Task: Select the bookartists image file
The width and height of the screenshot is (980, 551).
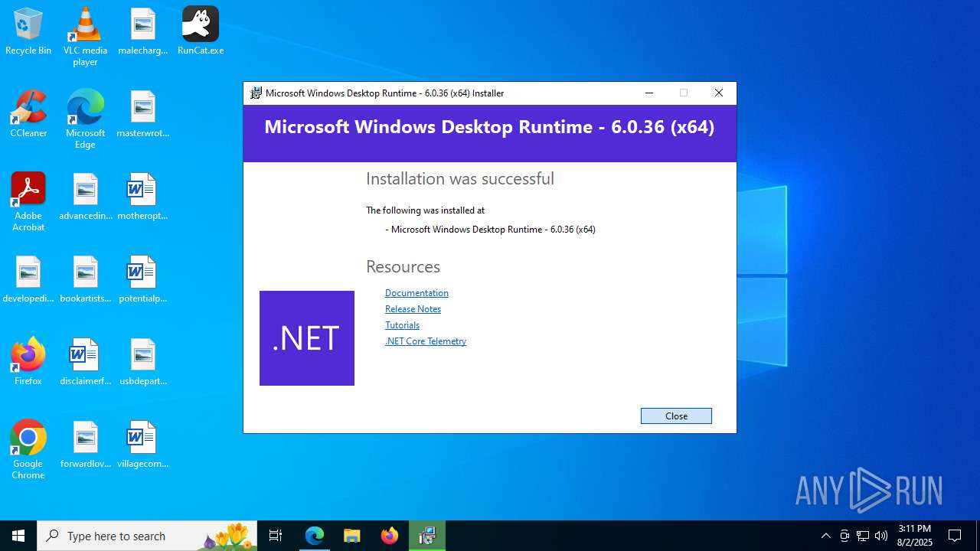Action: pyautogui.click(x=85, y=279)
